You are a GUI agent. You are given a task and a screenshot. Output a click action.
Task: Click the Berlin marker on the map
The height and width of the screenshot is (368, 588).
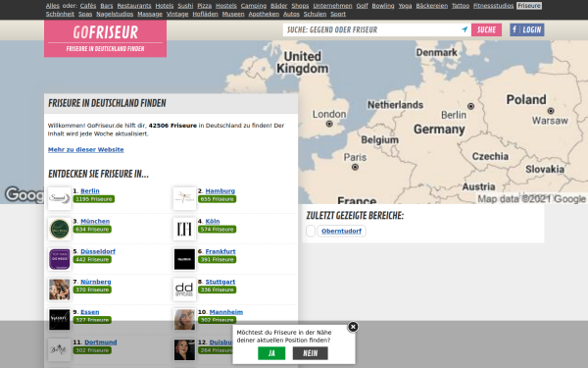[470, 106]
